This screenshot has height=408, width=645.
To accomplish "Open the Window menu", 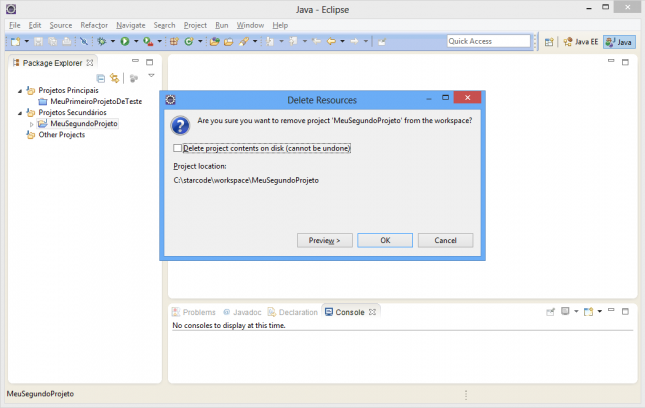I will click(250, 26).
